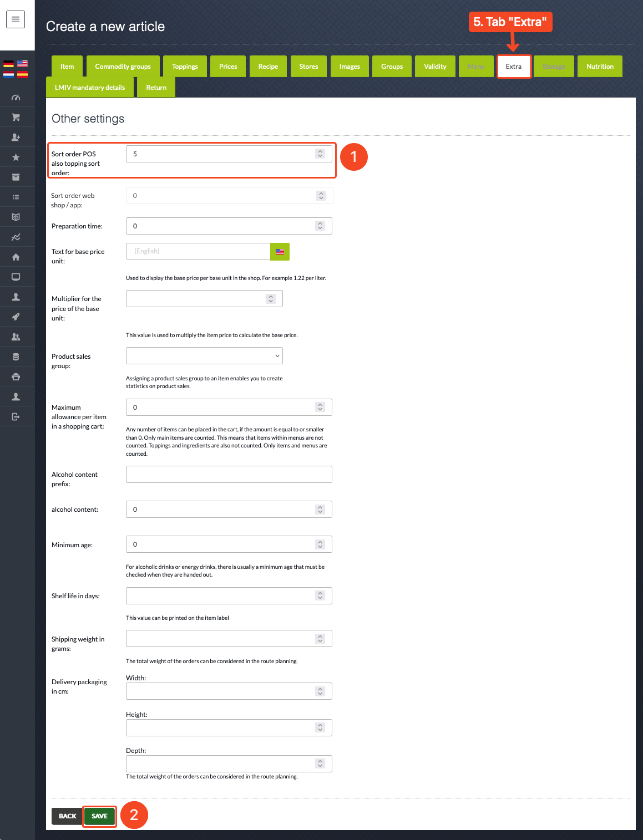Switch language to Spanish flag

tap(22, 74)
